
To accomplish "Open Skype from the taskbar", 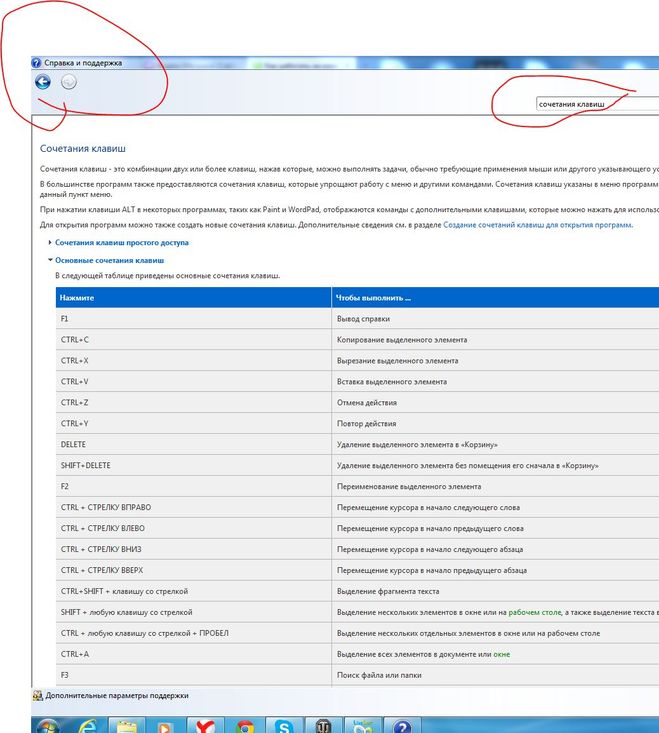I will click(284, 725).
